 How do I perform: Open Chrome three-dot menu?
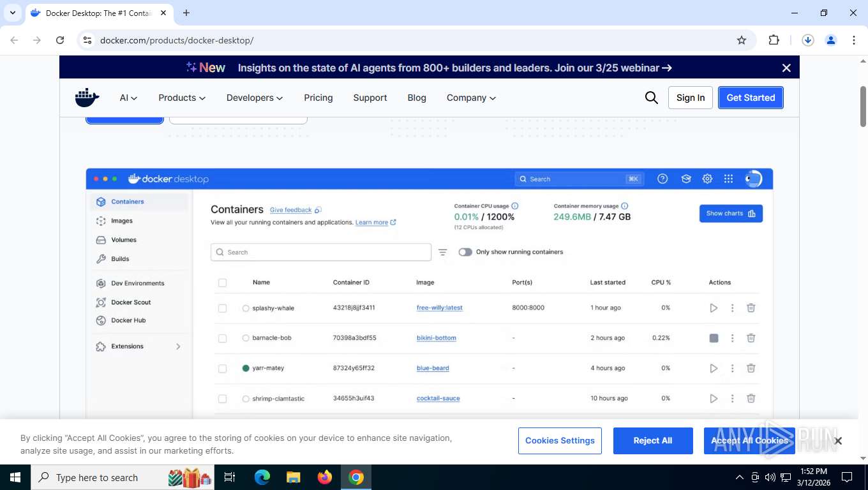coord(854,40)
